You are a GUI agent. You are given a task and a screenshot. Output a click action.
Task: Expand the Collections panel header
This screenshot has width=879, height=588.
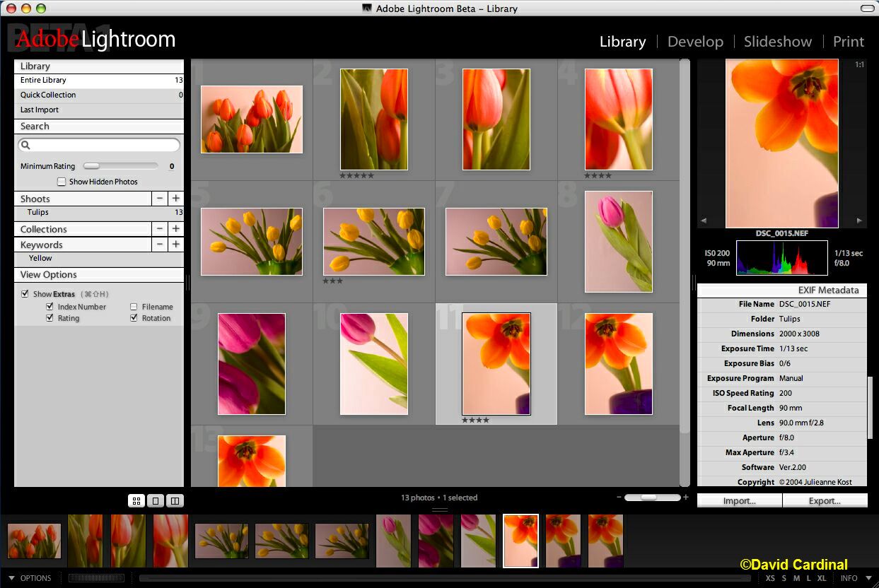coord(83,229)
